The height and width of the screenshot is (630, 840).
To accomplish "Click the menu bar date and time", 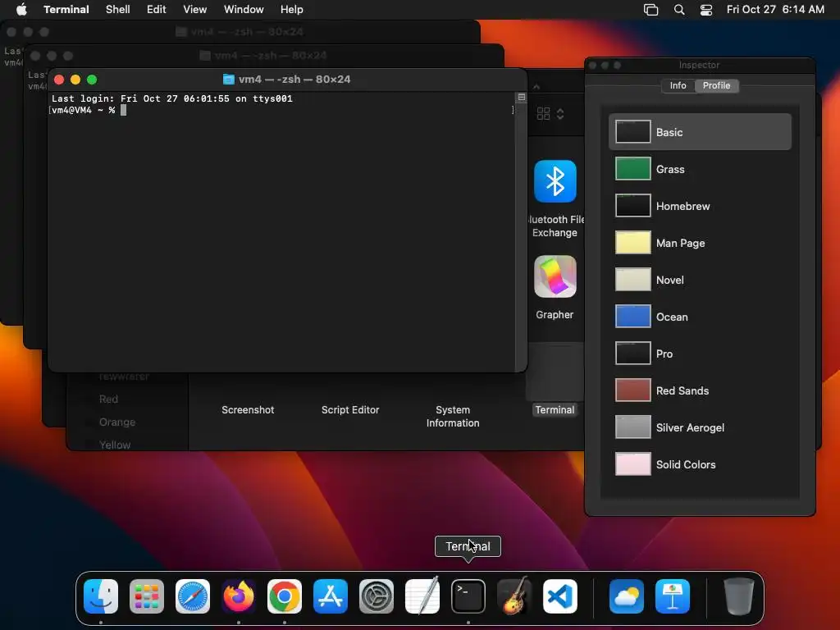I will pos(775,10).
